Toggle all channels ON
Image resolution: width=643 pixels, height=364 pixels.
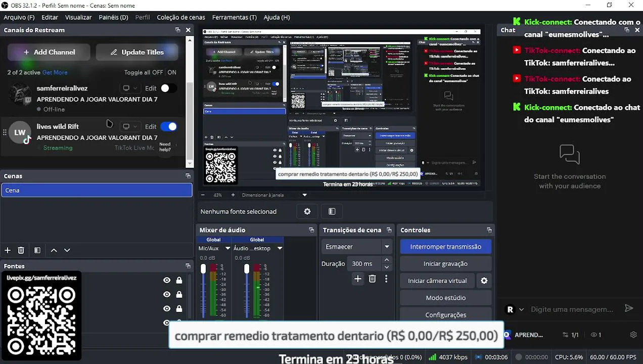pyautogui.click(x=172, y=72)
